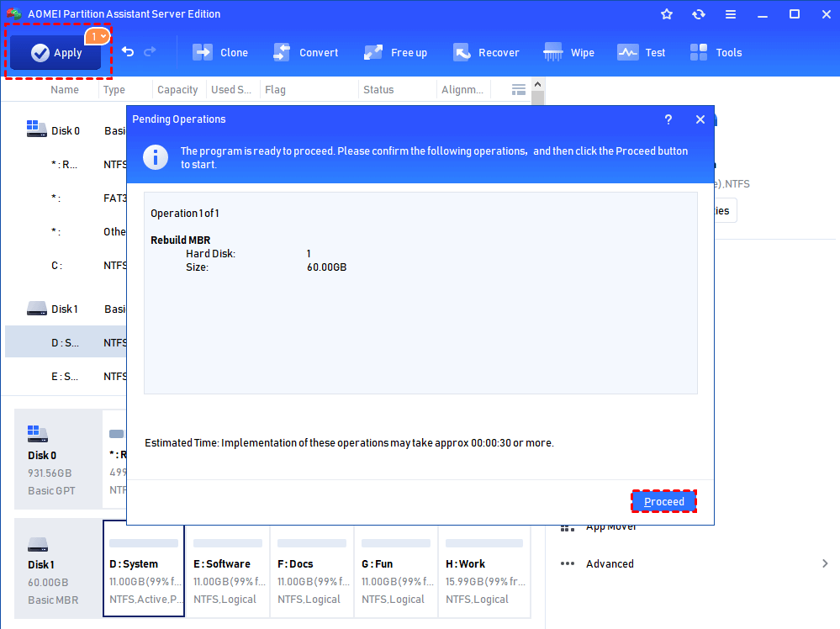Click the '60.00GB' size value
The height and width of the screenshot is (629, 840).
pos(327,267)
